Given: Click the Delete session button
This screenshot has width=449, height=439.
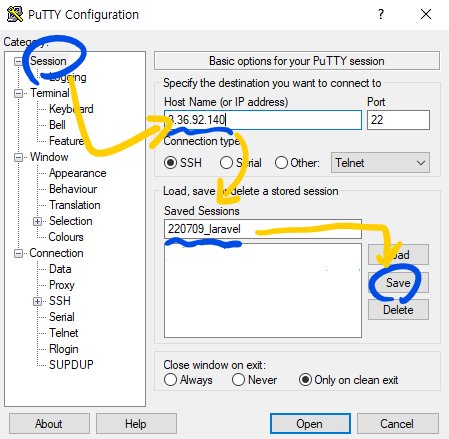Looking at the screenshot, I should pos(398,310).
